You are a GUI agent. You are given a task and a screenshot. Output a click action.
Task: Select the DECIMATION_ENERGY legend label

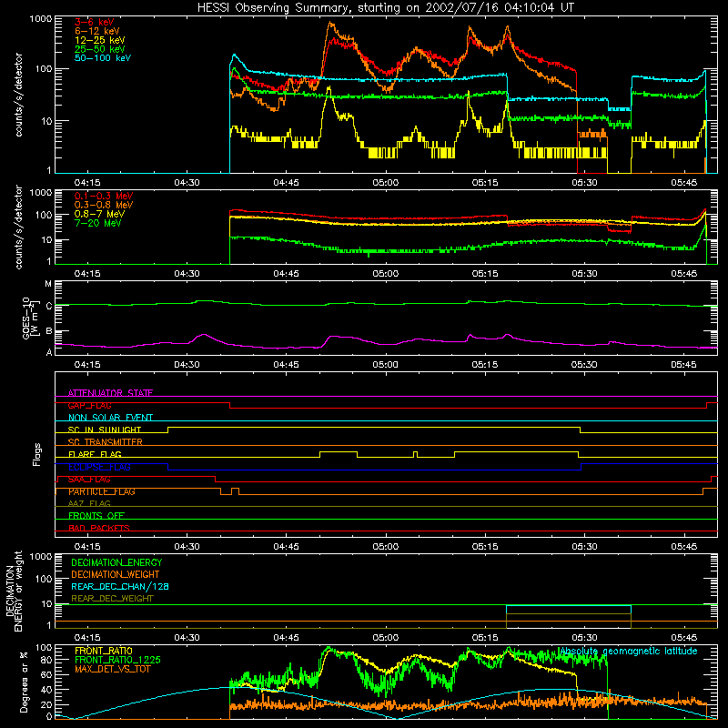[116, 562]
